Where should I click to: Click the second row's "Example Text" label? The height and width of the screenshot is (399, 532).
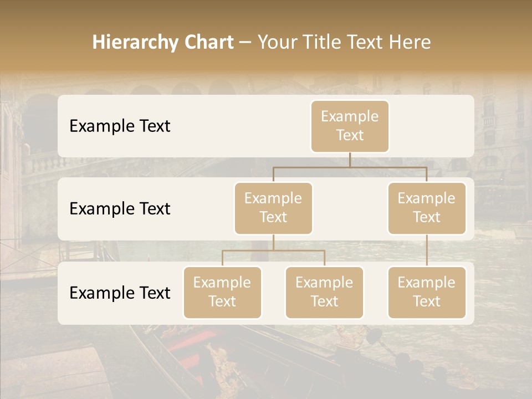click(x=120, y=208)
